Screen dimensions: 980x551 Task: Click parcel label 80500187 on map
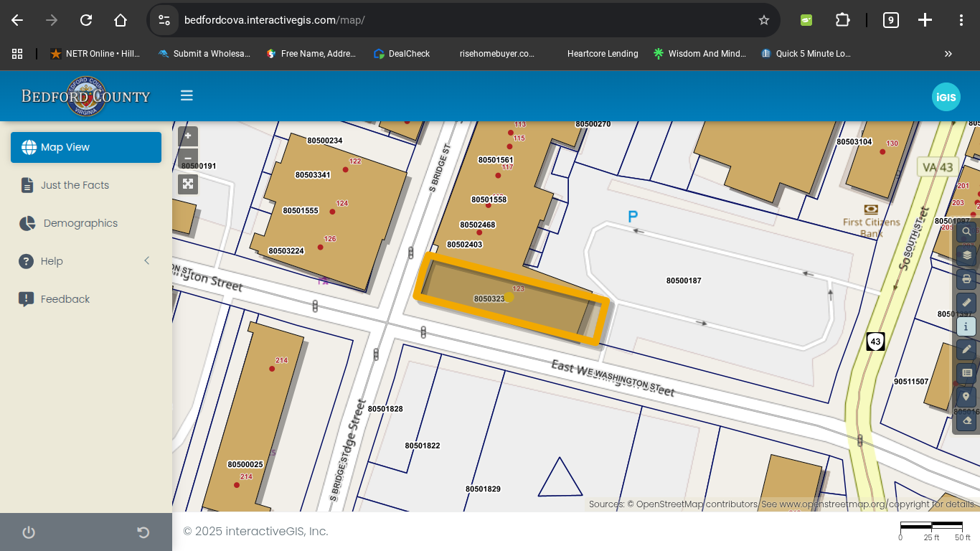683,281
